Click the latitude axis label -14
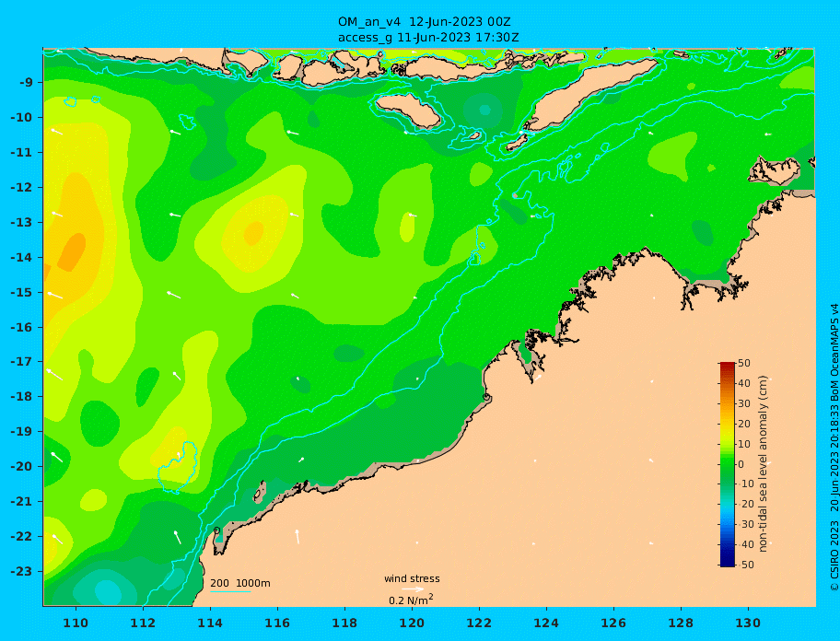Viewport: 840px width, 641px height. pyautogui.click(x=21, y=258)
